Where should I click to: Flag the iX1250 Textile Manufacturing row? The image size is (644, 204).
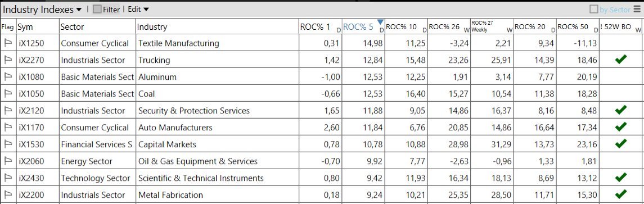(7, 43)
